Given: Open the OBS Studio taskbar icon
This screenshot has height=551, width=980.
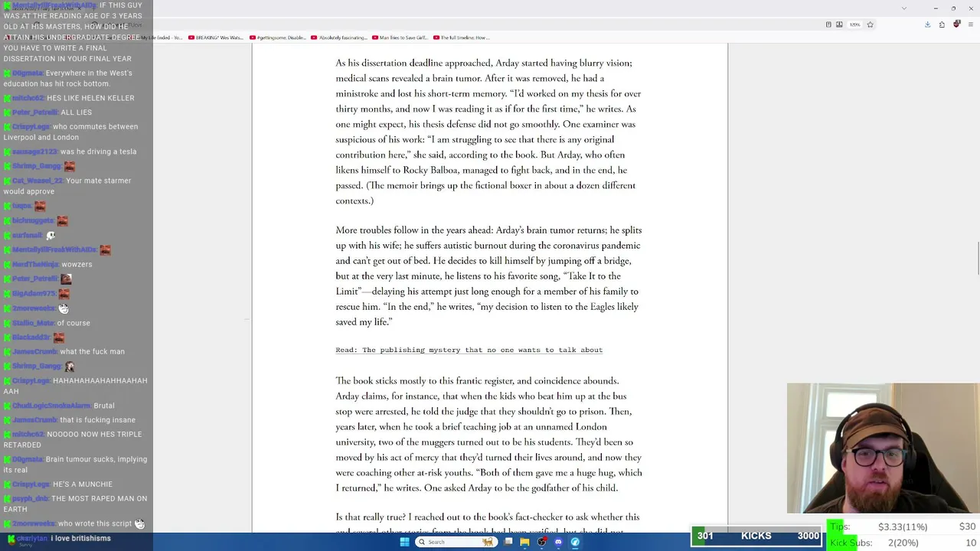Looking at the screenshot, I should coord(541,542).
